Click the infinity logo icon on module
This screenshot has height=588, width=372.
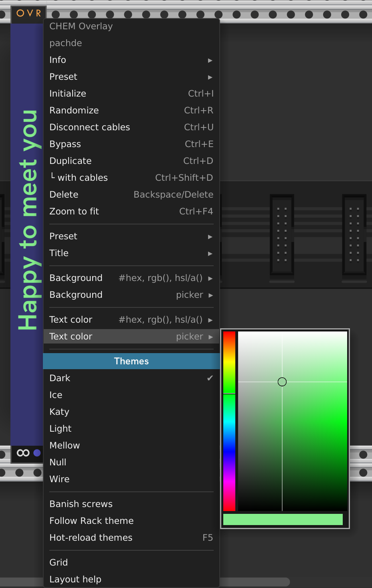[23, 453]
